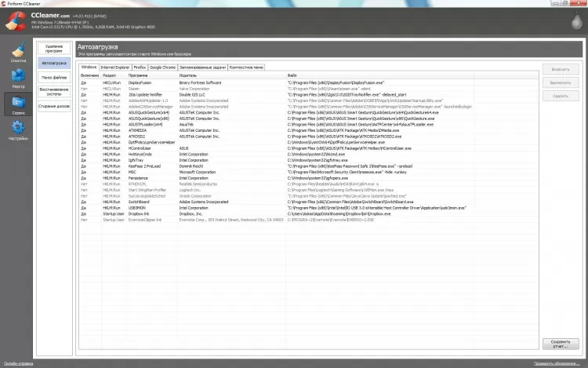Select the RTHDVCPL Realtek entry

(x=309, y=184)
